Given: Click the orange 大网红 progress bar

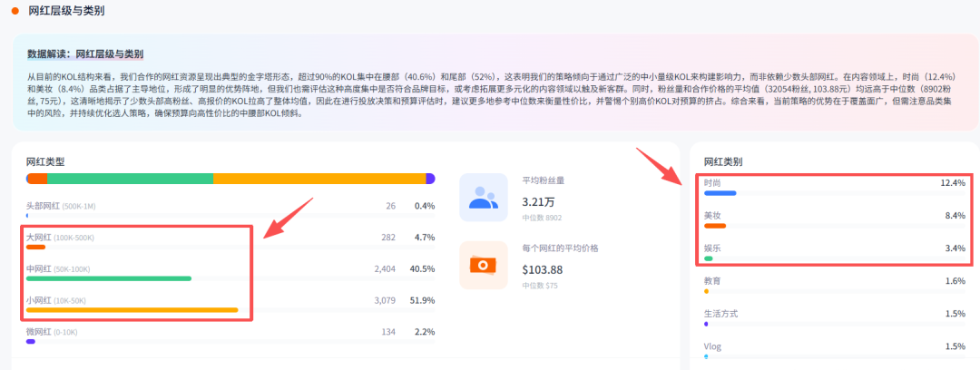Looking at the screenshot, I should pos(35,247).
